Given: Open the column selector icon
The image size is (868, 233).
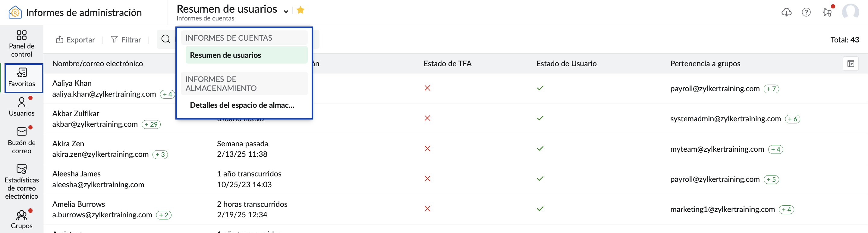Looking at the screenshot, I should pos(851,64).
